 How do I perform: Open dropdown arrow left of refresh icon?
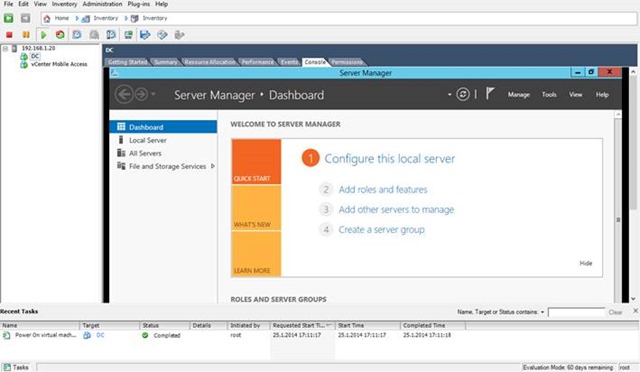click(449, 95)
